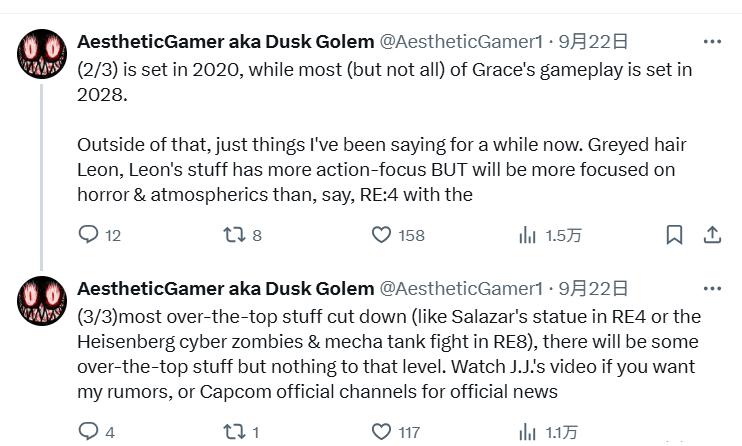Open @AestheticGamer1 handle on the (3/3) tweet

point(461,288)
